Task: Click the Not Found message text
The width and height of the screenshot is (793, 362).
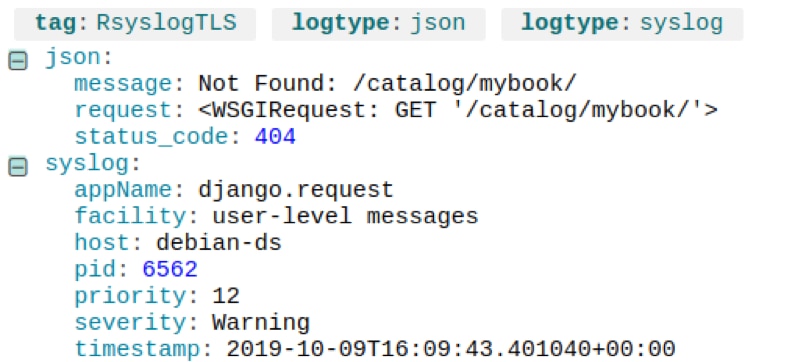Action: coord(387,84)
